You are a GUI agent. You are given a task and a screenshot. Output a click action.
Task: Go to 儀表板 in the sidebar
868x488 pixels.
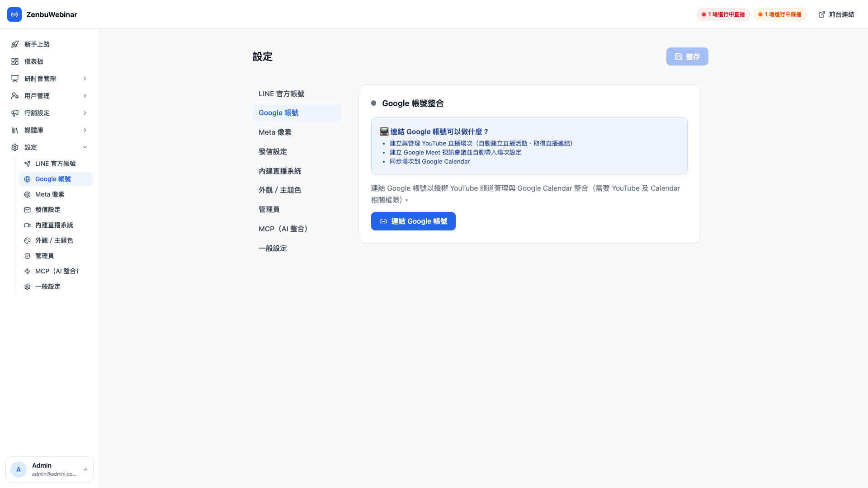(50, 61)
